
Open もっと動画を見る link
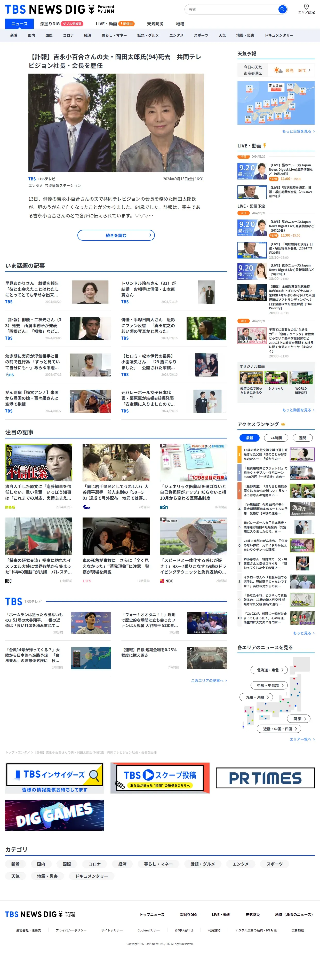[298, 410]
